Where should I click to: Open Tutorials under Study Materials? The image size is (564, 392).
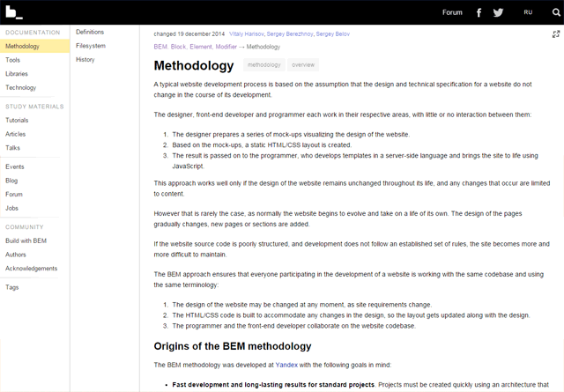pyautogui.click(x=17, y=120)
